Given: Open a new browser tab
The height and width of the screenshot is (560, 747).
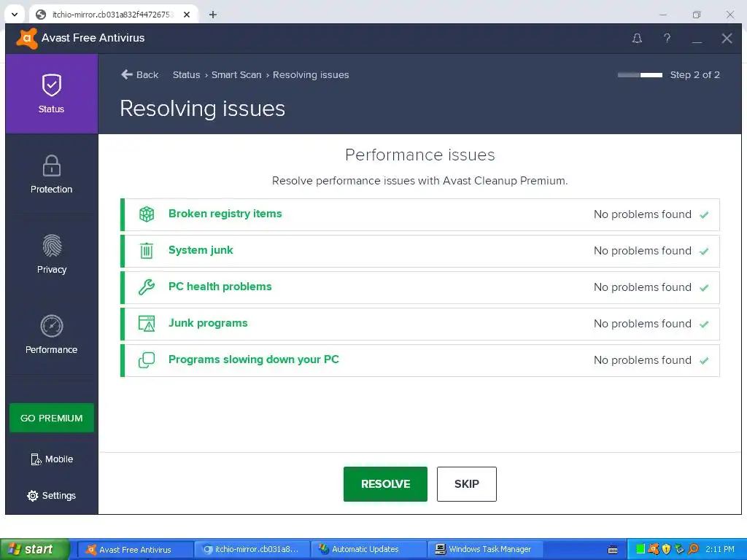Looking at the screenshot, I should [213, 15].
